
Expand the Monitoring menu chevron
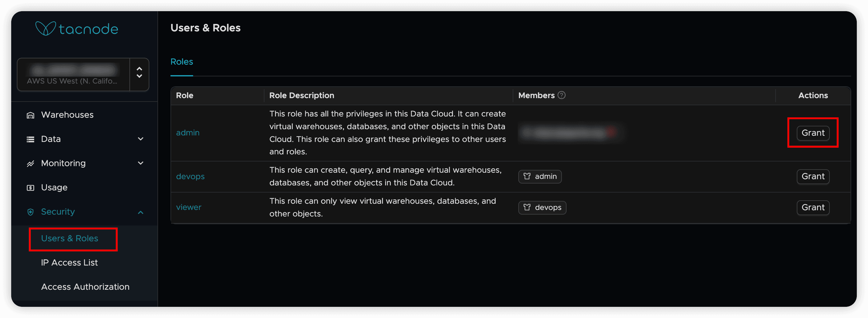(141, 163)
